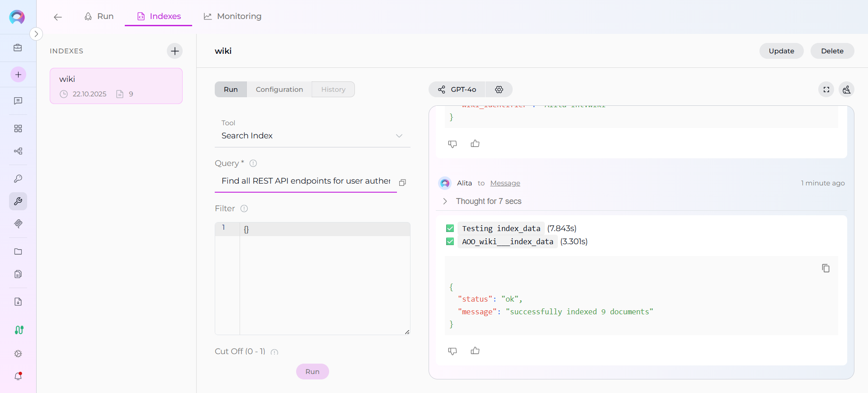Click the Update button
The width and height of the screenshot is (868, 393).
[x=781, y=51]
